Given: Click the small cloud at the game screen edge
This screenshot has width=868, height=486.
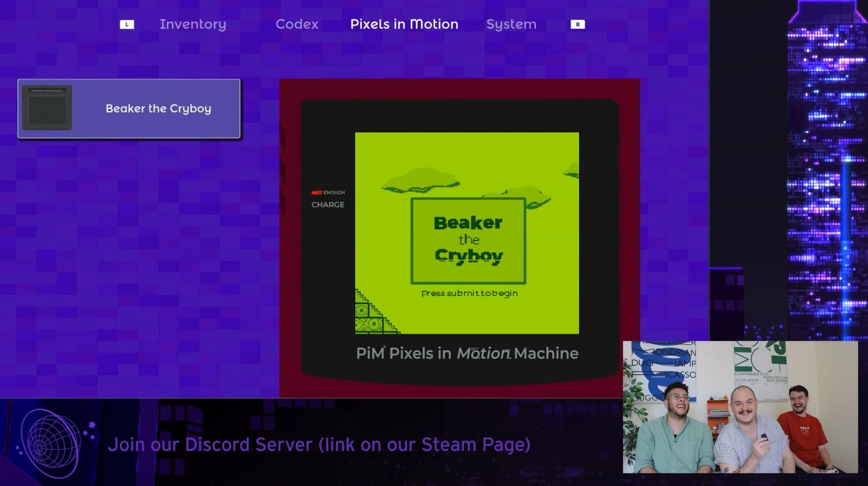Looking at the screenshot, I should [572, 172].
